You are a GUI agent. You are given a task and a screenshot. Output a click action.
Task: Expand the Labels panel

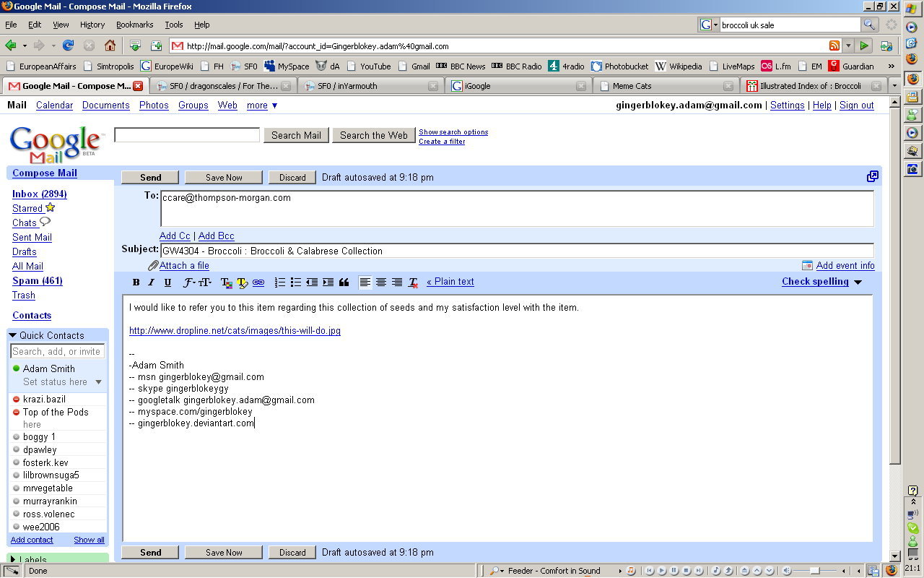point(13,560)
